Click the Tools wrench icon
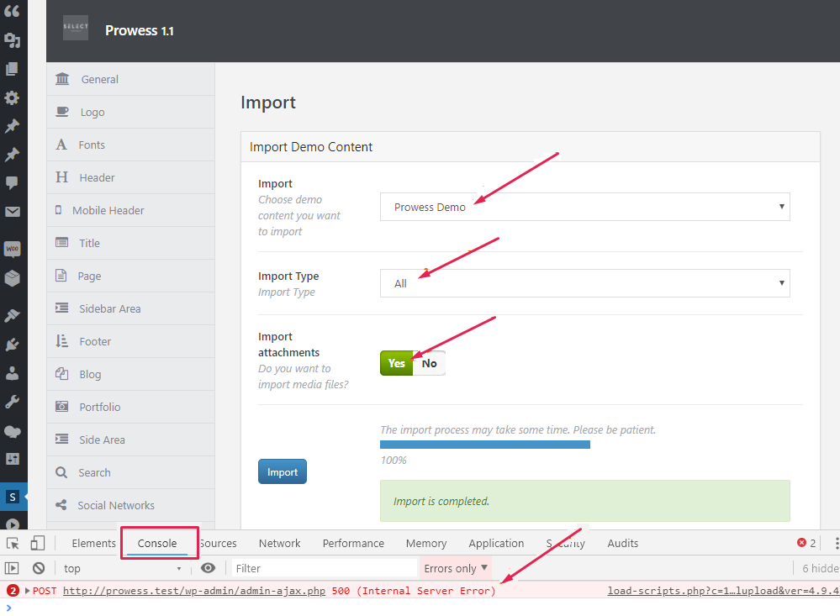Viewport: 840px width, 616px height. (13, 402)
